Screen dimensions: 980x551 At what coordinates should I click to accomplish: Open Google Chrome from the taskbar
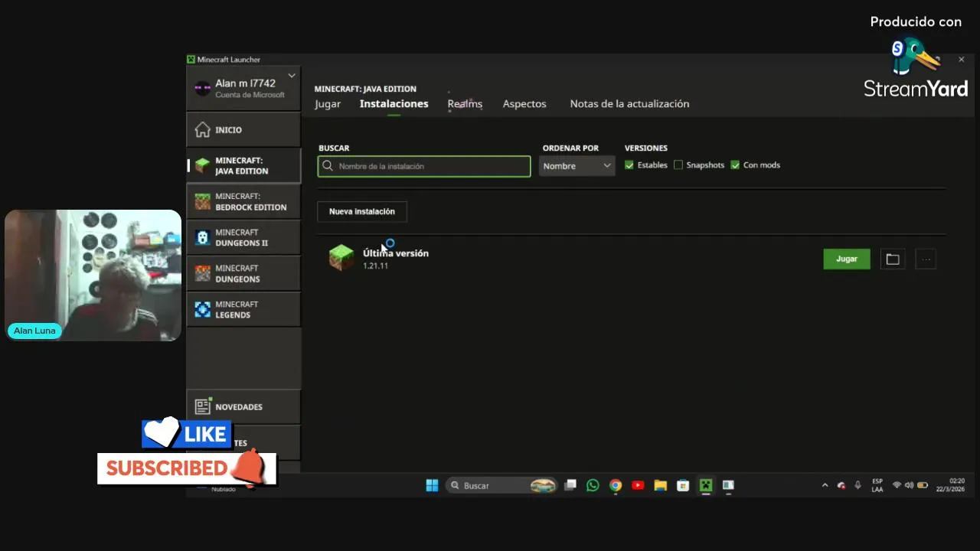point(616,485)
